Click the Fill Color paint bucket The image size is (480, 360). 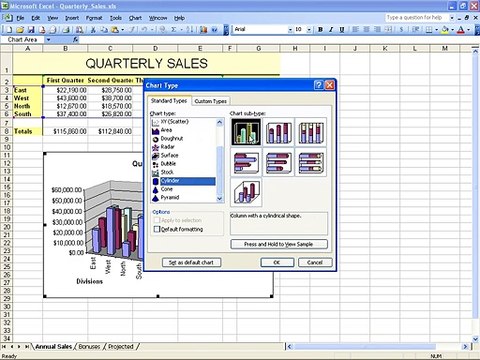pyautogui.click(x=445, y=30)
